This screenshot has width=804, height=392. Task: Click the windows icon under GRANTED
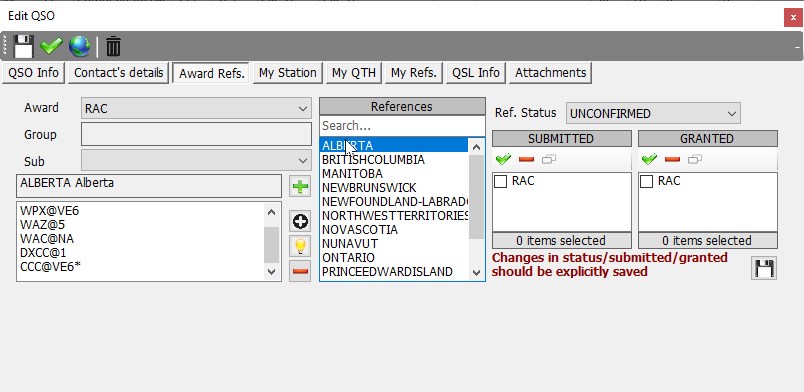click(x=695, y=160)
